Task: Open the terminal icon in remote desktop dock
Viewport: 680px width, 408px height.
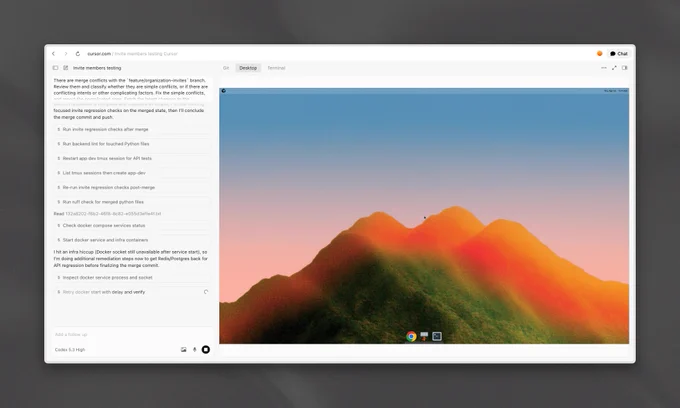Action: [437, 336]
